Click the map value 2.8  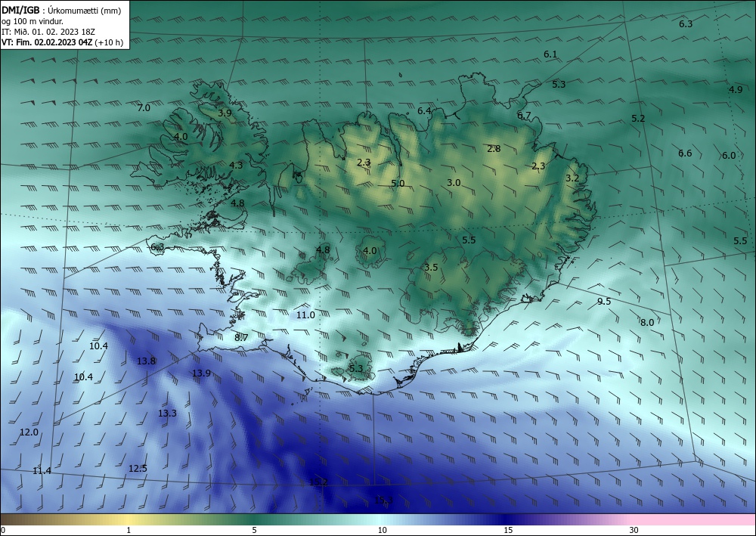tap(494, 148)
